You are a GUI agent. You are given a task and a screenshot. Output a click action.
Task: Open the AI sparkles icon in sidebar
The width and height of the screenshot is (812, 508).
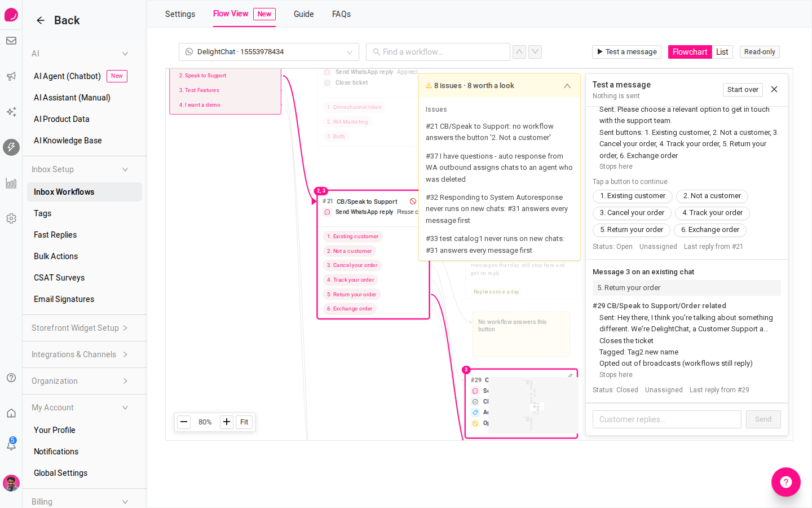click(11, 112)
